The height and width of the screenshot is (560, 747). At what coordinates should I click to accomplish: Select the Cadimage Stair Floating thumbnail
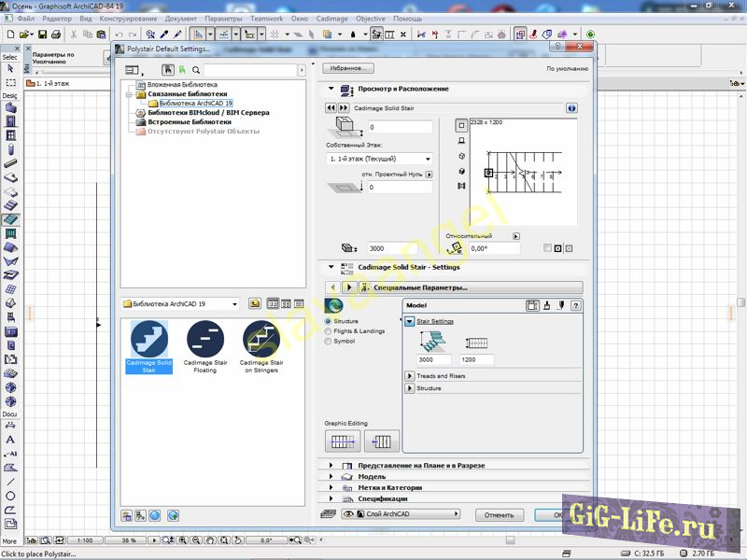204,338
